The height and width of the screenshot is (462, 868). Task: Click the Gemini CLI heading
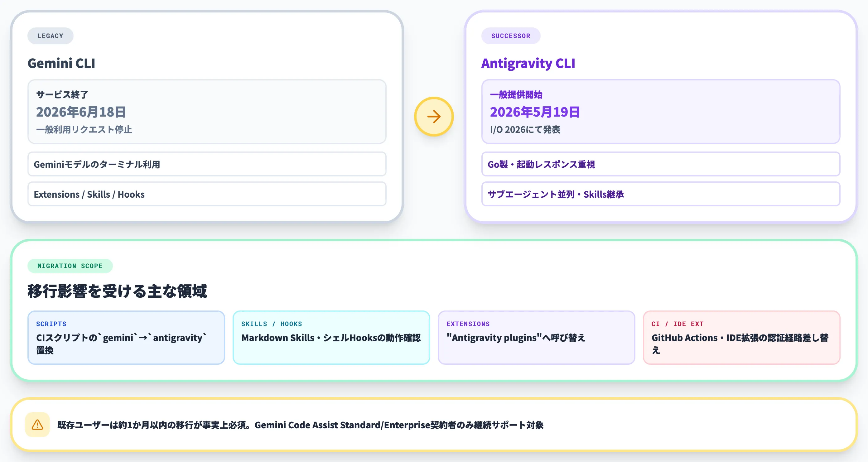coord(61,63)
